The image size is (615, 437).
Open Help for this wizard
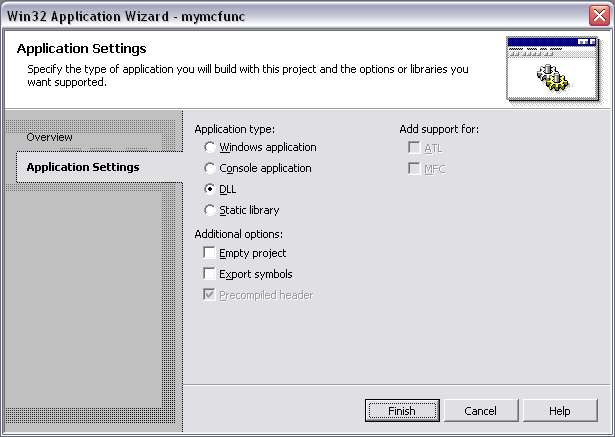pyautogui.click(x=560, y=411)
